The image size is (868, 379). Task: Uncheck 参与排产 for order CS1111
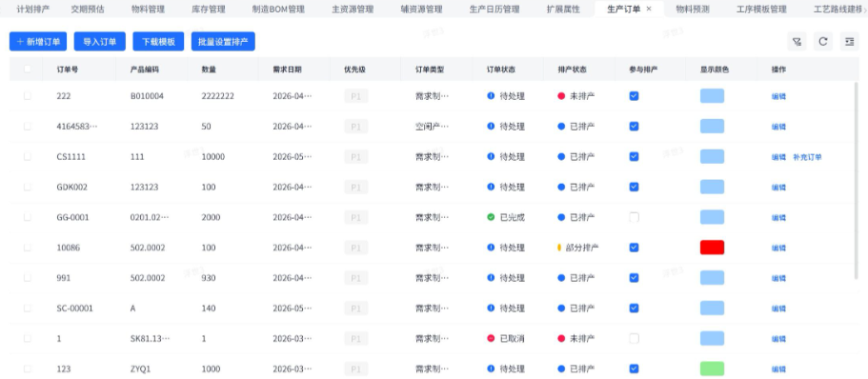[634, 156]
